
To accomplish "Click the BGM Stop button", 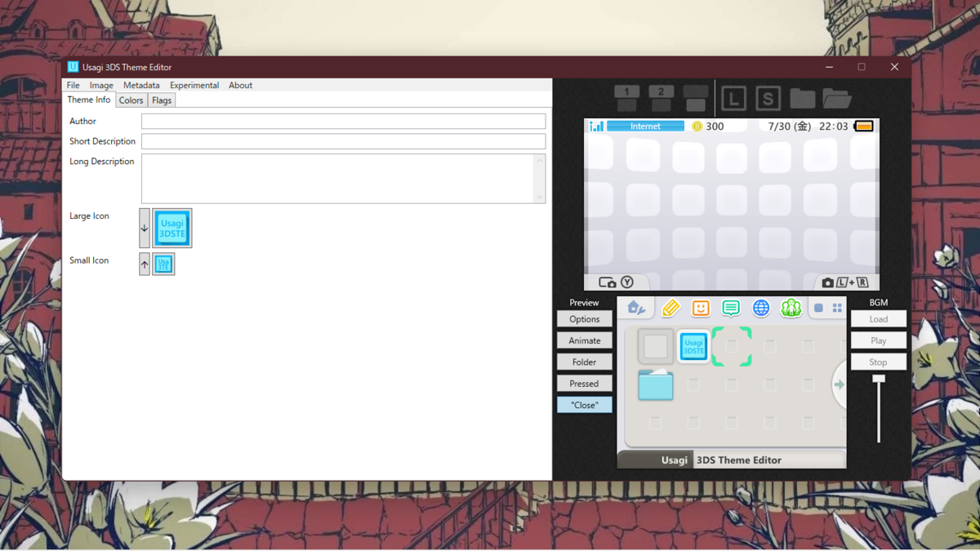I will [x=879, y=362].
